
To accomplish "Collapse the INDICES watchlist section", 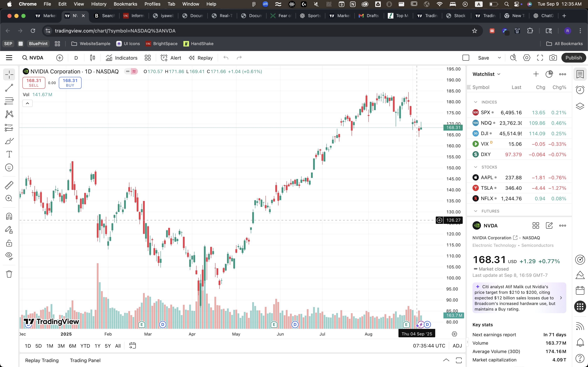I will [475, 102].
